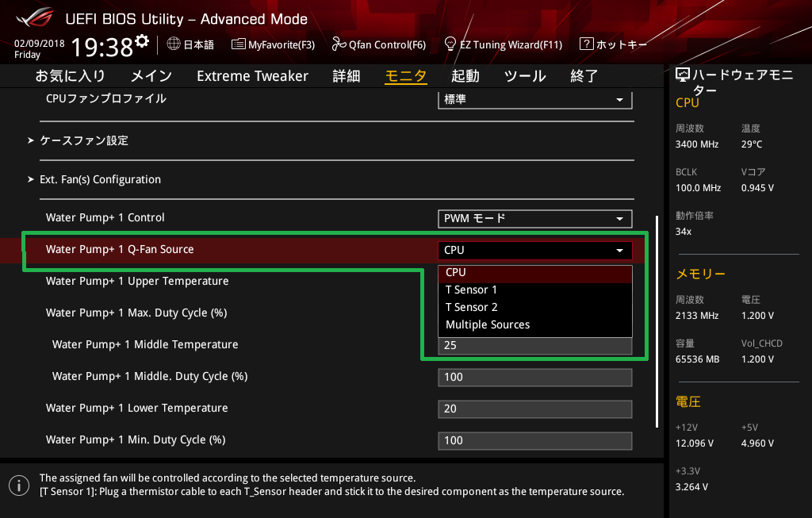
Task: Open the Extreme Tweaker tab
Action: coord(252,75)
